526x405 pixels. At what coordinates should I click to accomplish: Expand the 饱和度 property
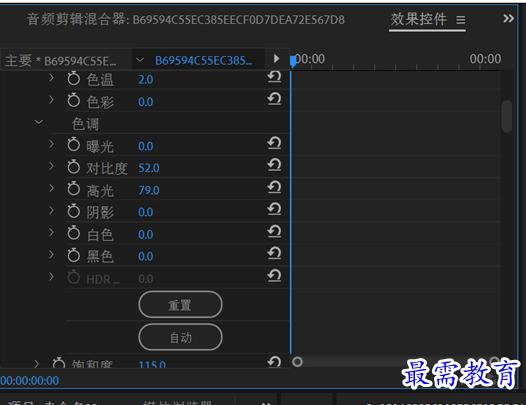pos(37,363)
